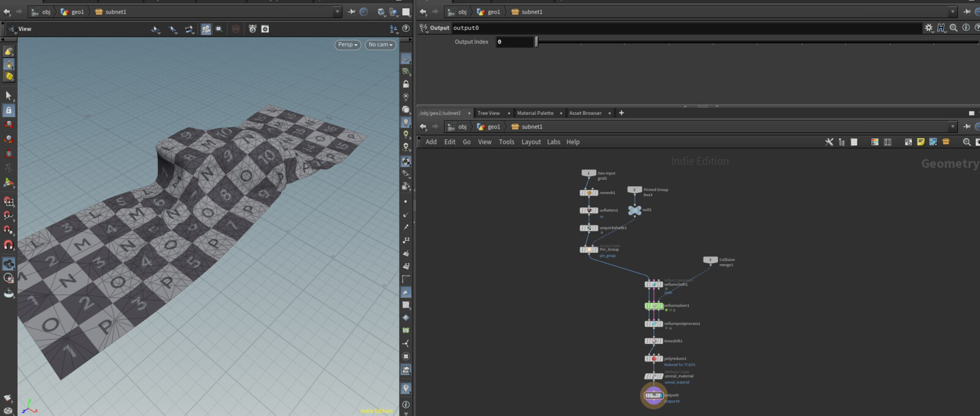Open the Tools menu in the network editor

[507, 142]
